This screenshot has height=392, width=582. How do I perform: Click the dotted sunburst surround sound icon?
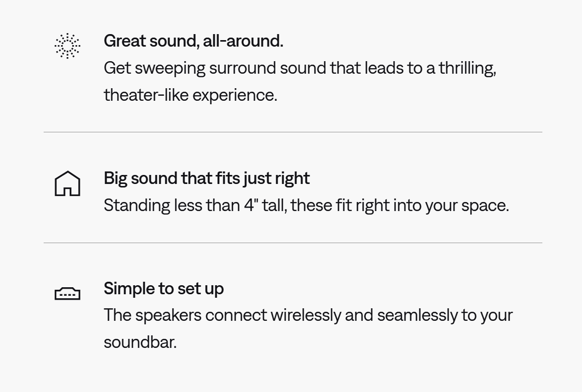67,46
